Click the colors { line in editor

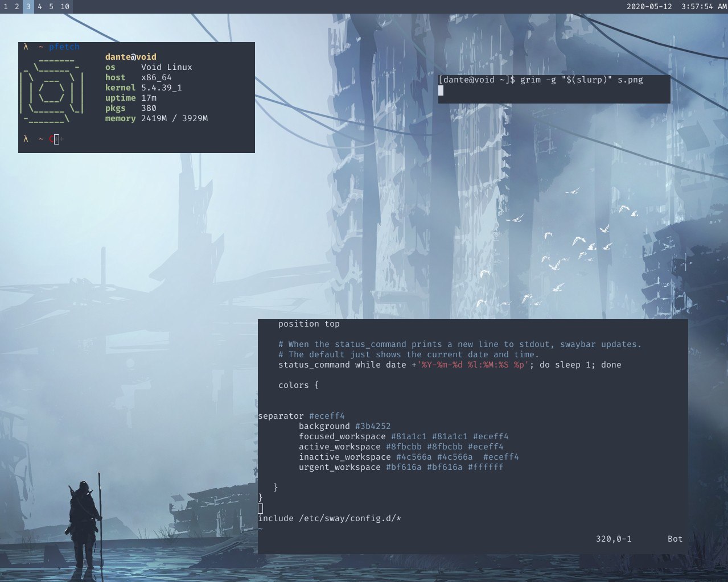pyautogui.click(x=298, y=385)
